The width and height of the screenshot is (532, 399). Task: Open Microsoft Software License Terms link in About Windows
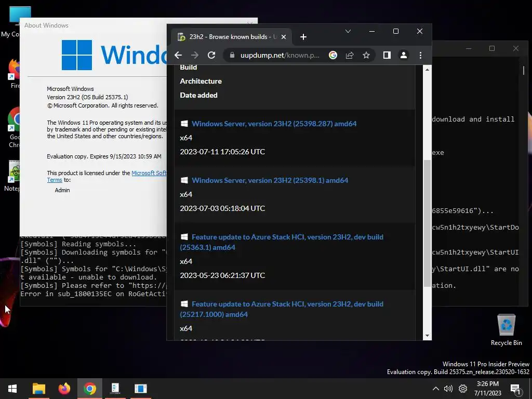tap(149, 173)
